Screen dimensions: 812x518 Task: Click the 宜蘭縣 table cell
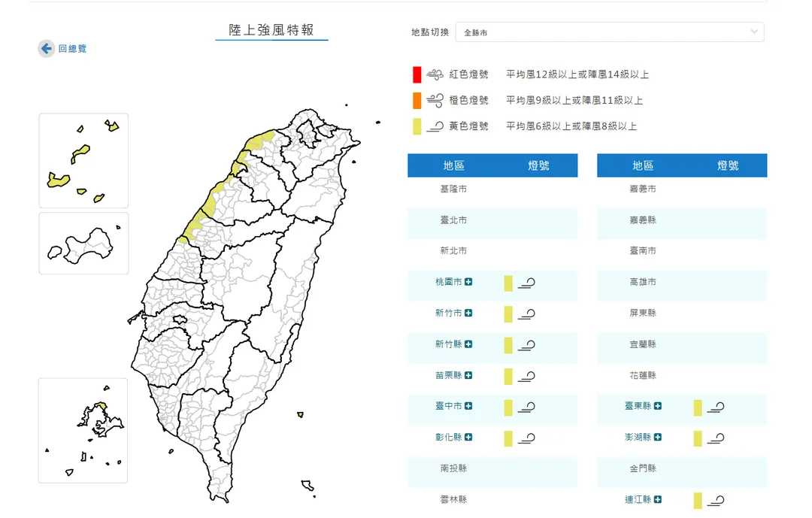click(x=643, y=344)
